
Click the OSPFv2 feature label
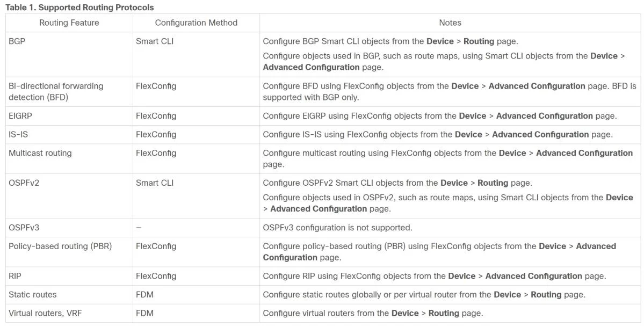[x=24, y=183]
